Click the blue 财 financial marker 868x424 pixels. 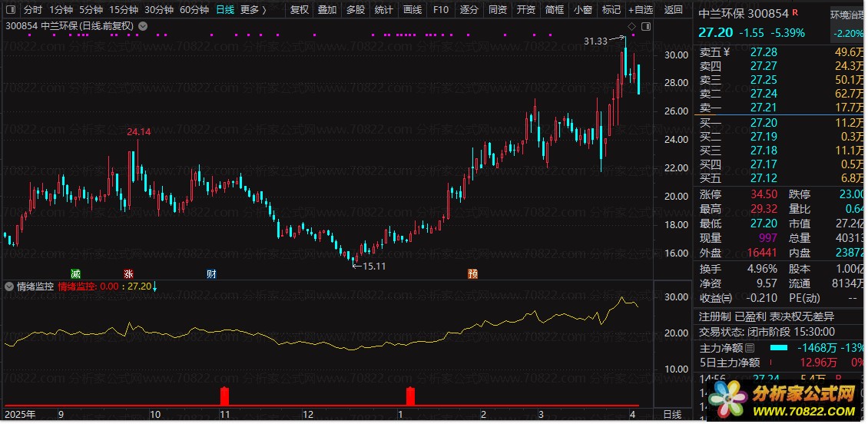click(x=211, y=273)
